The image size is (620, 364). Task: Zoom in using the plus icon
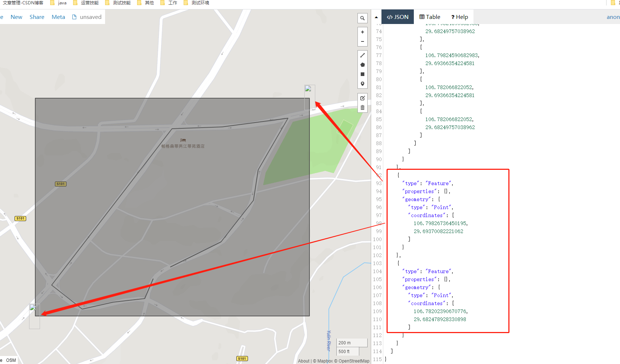(362, 32)
